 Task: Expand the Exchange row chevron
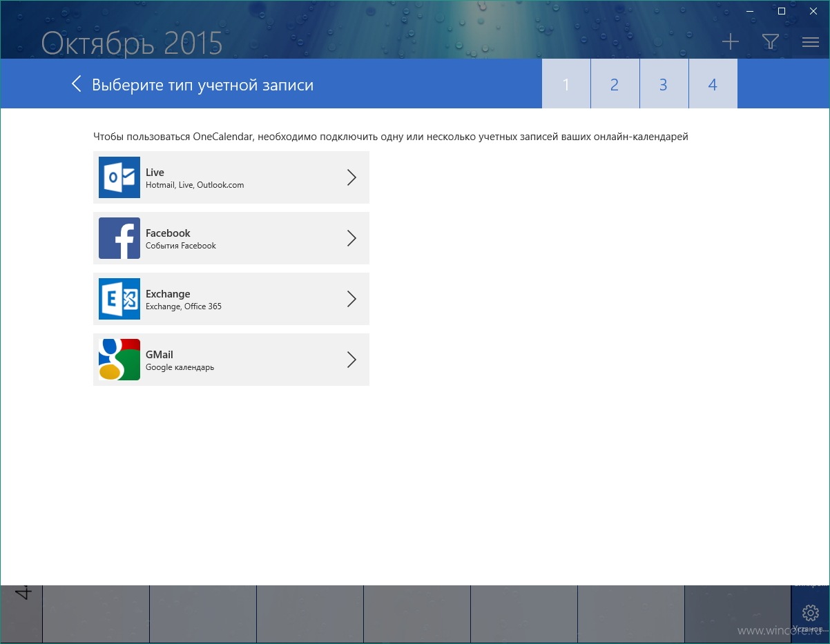tap(351, 299)
